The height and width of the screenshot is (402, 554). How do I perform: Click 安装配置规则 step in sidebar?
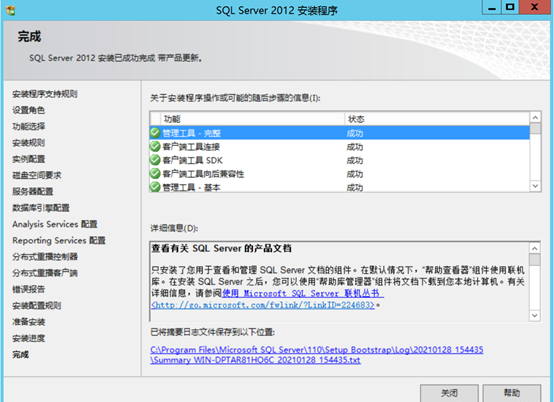[37, 305]
